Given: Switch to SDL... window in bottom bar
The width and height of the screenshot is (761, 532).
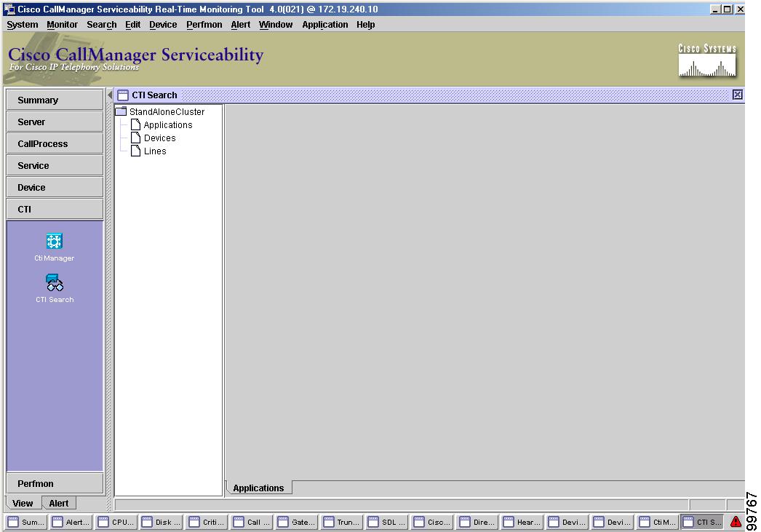Looking at the screenshot, I should 387,523.
